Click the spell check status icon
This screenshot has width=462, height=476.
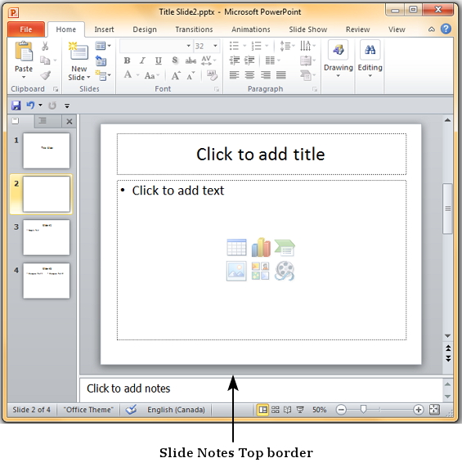131,410
